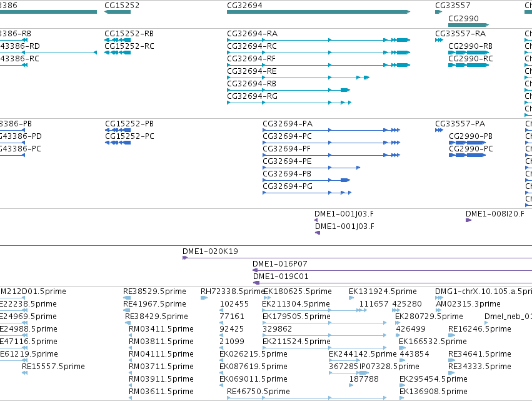532x401 pixels.
Task: Click EST EK180625.5prime
Action: coord(298,292)
